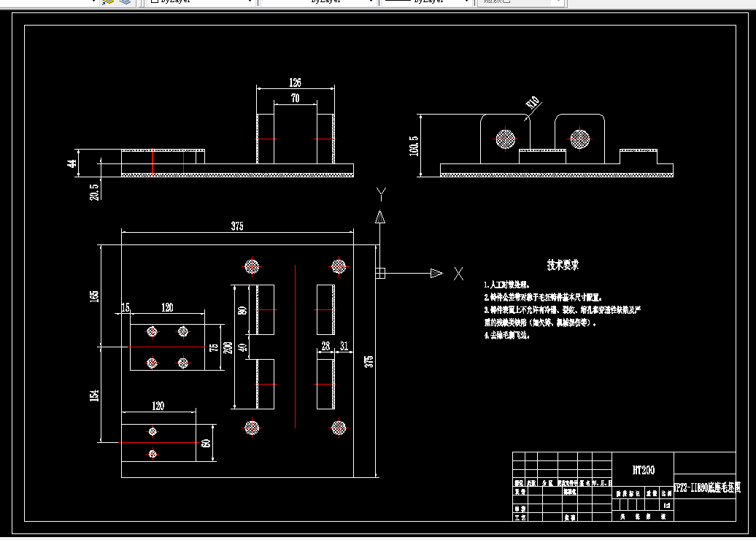The height and width of the screenshot is (540, 756).
Task: Click the 200 dimension text
Action: pos(228,347)
